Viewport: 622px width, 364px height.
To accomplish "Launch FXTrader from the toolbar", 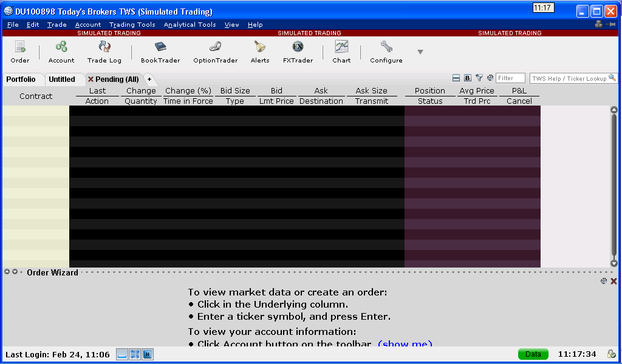I will [x=298, y=52].
